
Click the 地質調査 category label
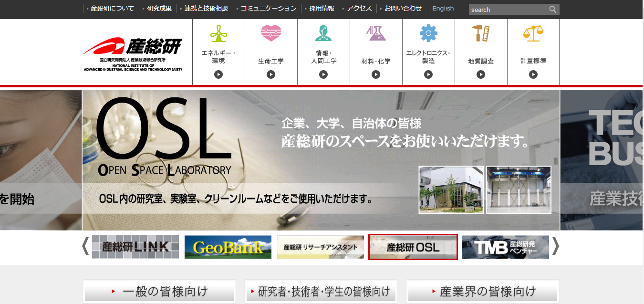click(481, 61)
